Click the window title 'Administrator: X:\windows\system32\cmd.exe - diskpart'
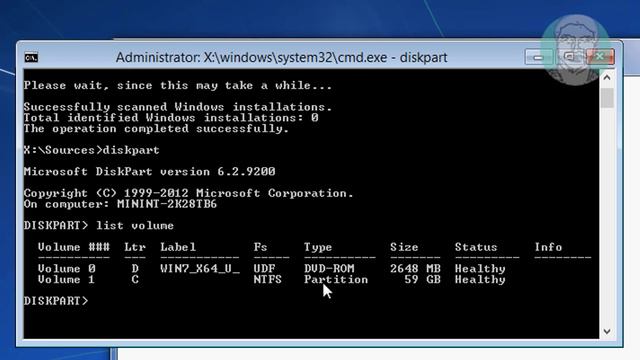The image size is (640, 360). pos(281,58)
